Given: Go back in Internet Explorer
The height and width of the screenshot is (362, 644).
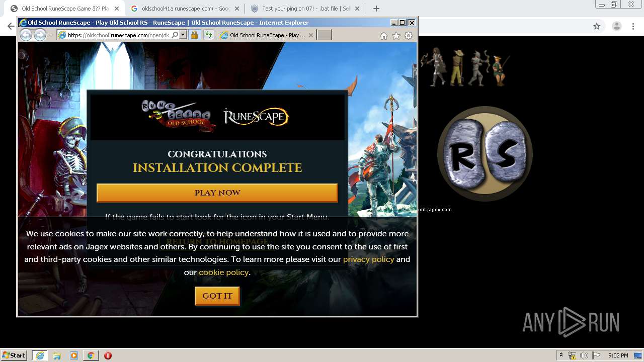Looking at the screenshot, I should tap(26, 35).
